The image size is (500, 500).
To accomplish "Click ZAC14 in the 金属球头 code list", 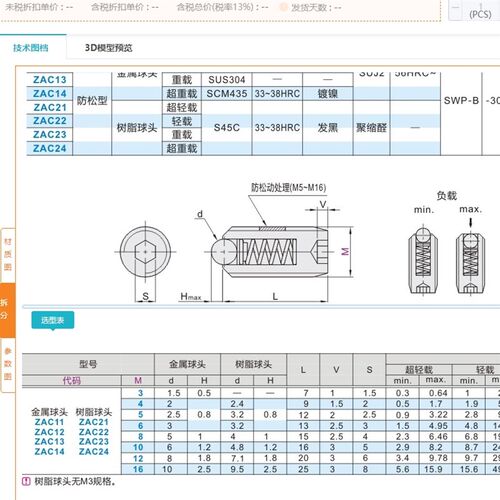I will click(49, 451).
